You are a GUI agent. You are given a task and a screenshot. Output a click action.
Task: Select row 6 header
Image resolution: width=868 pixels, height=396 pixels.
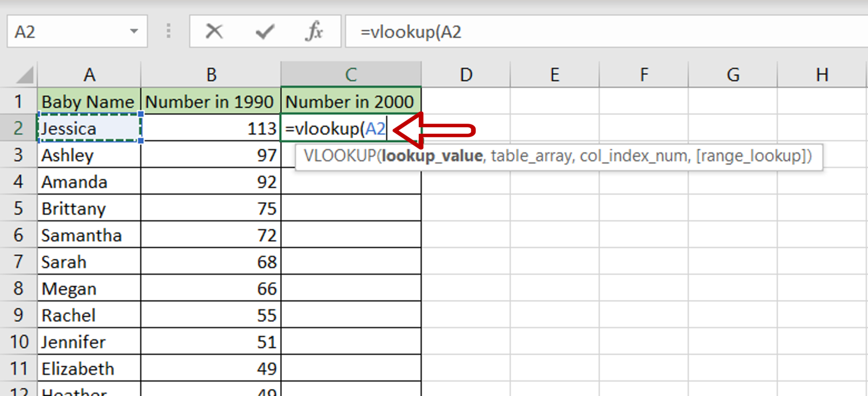click(x=18, y=234)
